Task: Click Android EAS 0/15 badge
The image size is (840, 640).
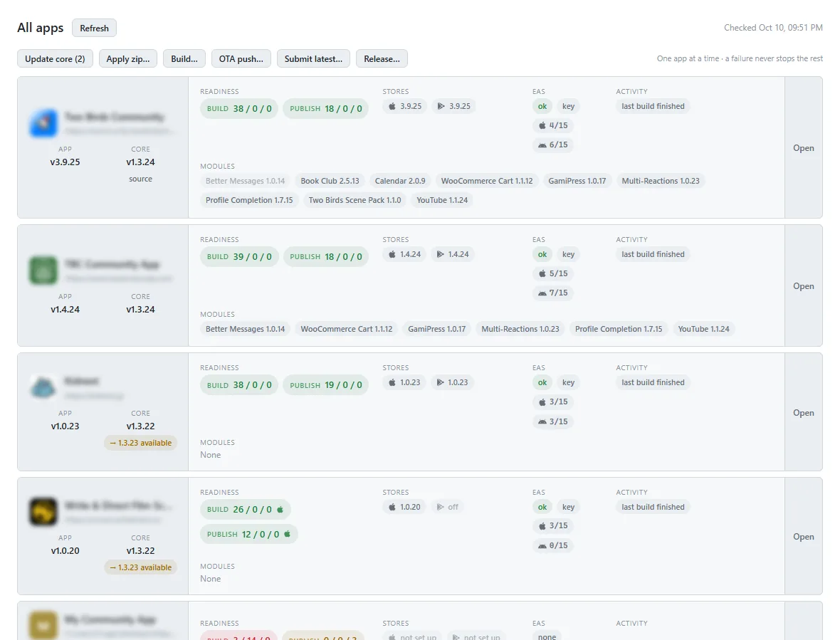Action: [x=553, y=545]
